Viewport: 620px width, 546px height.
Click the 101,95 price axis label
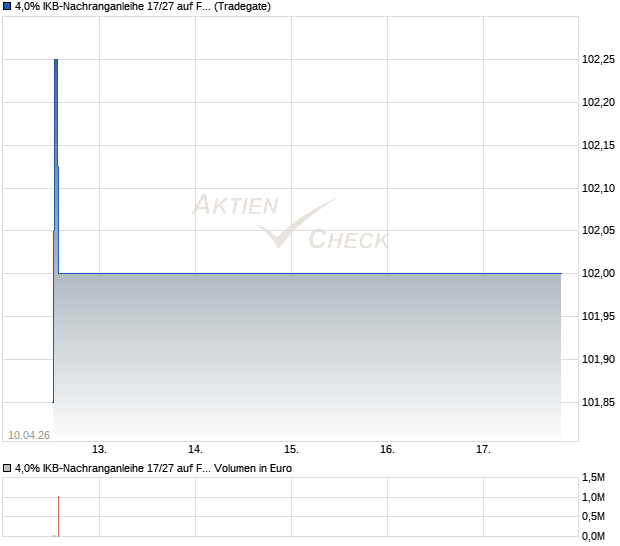[x=598, y=316]
